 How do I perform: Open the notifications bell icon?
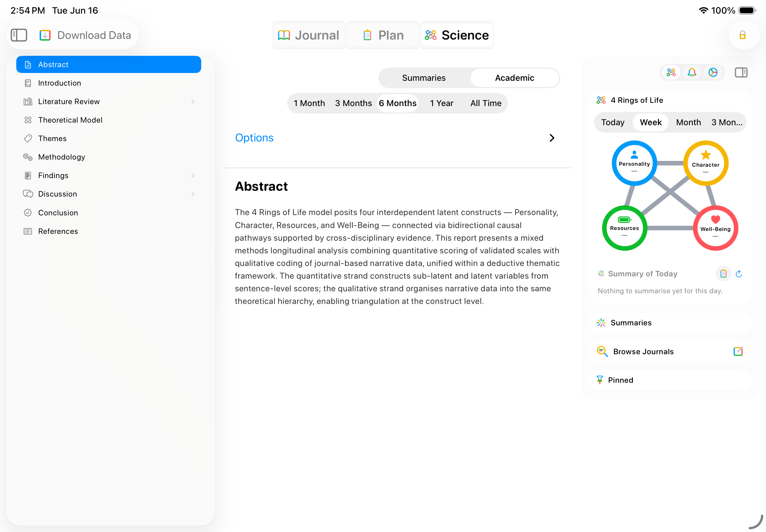(x=692, y=72)
